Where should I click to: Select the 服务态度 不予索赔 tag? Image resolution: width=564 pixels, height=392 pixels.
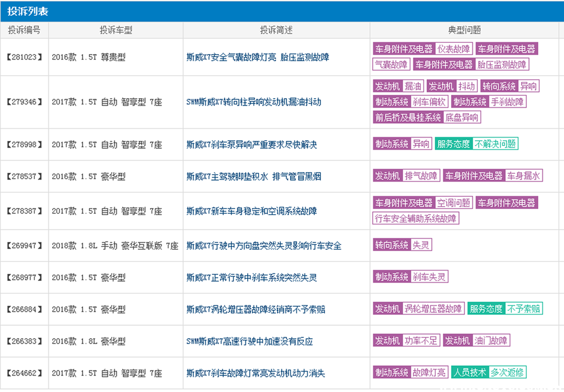point(505,309)
